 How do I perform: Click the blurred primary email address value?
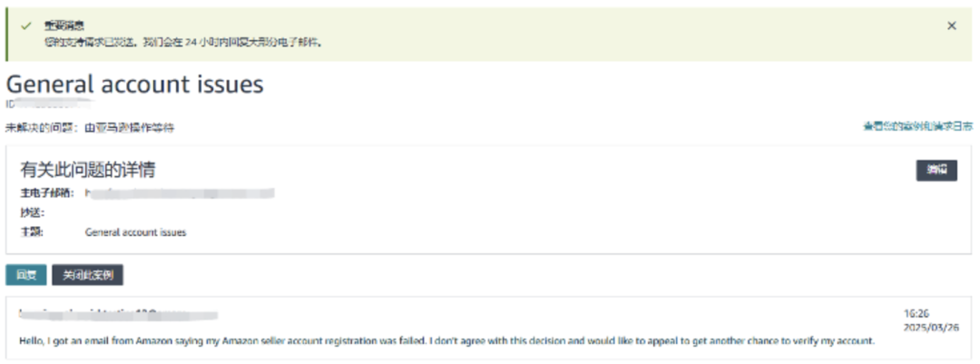[180, 193]
